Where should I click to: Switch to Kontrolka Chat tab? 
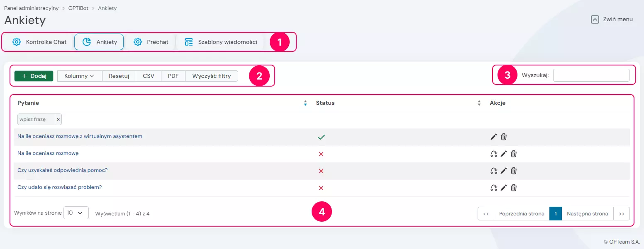pyautogui.click(x=39, y=42)
